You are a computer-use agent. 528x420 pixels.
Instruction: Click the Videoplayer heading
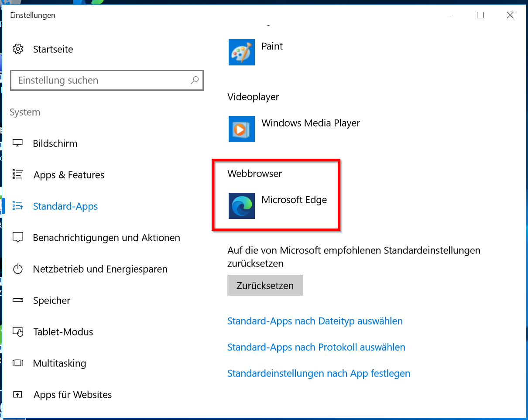(x=253, y=97)
